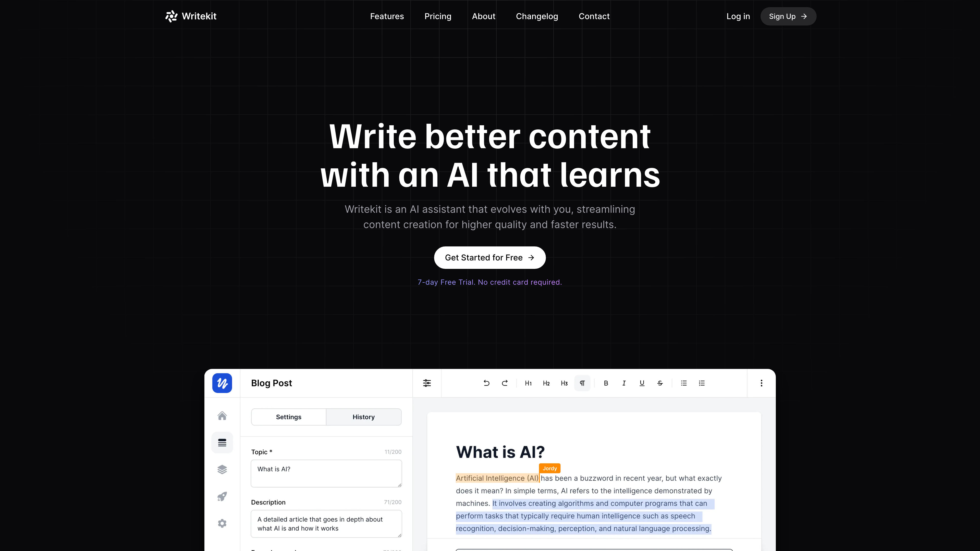Click the ordered list icon
The width and height of the screenshot is (980, 551).
click(x=702, y=383)
